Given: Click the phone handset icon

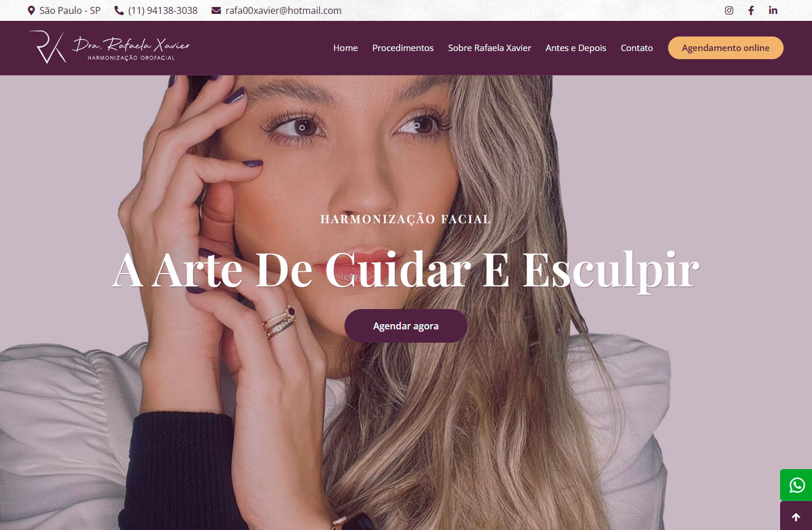Looking at the screenshot, I should [119, 10].
